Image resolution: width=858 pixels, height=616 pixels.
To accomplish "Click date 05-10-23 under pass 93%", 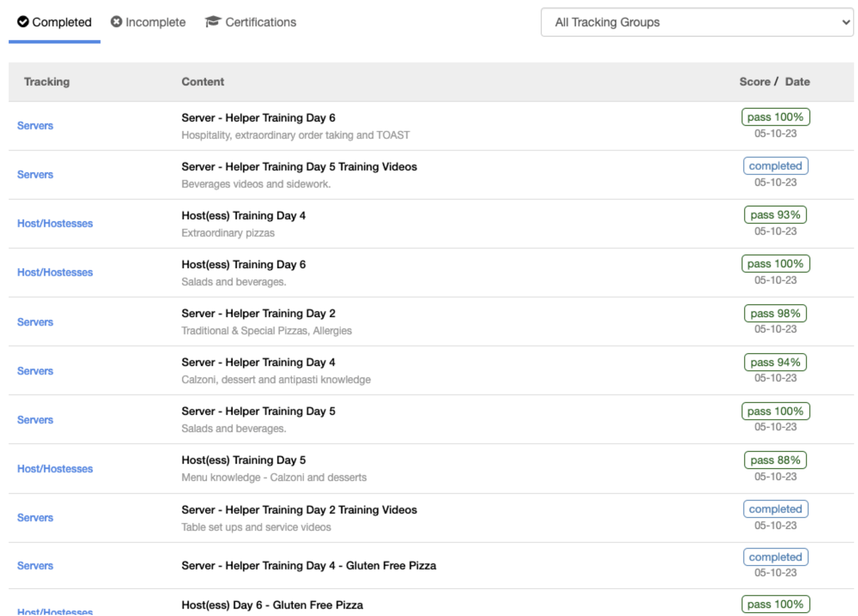I will coord(775,231).
